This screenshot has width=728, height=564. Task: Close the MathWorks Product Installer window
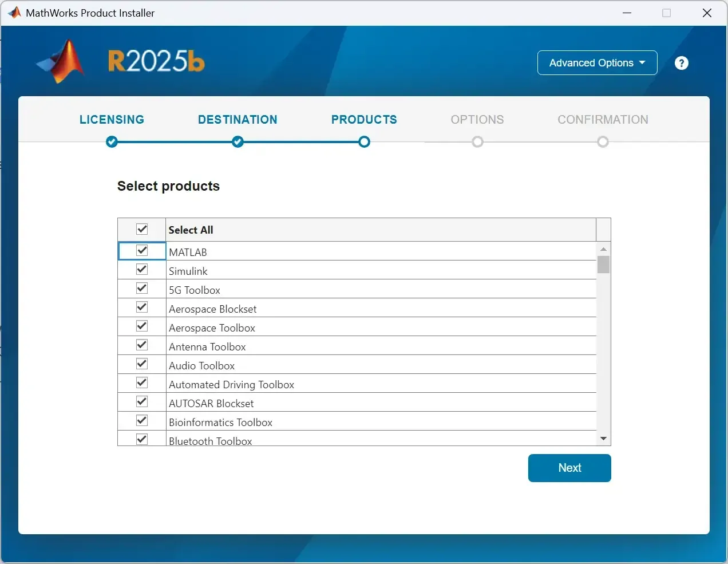click(707, 13)
